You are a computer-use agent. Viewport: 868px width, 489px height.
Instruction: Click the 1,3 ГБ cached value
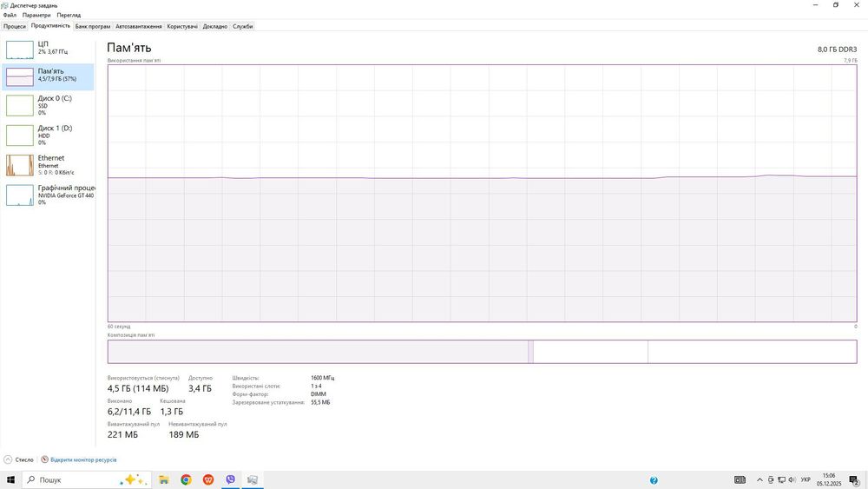click(172, 412)
